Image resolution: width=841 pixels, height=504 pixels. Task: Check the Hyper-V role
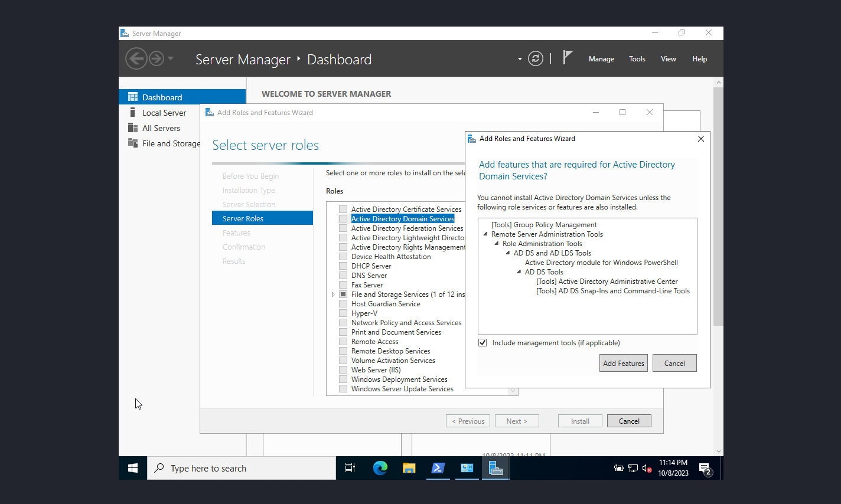click(343, 313)
